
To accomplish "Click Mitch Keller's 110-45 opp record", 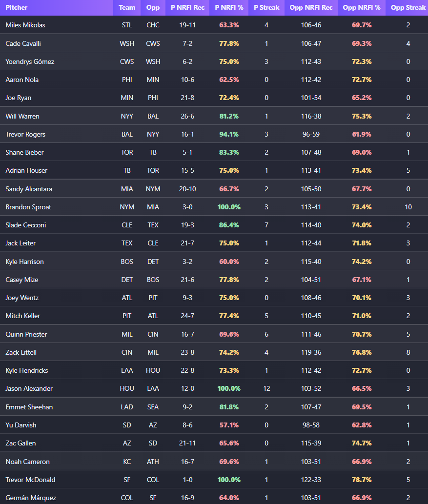I will (x=311, y=316).
